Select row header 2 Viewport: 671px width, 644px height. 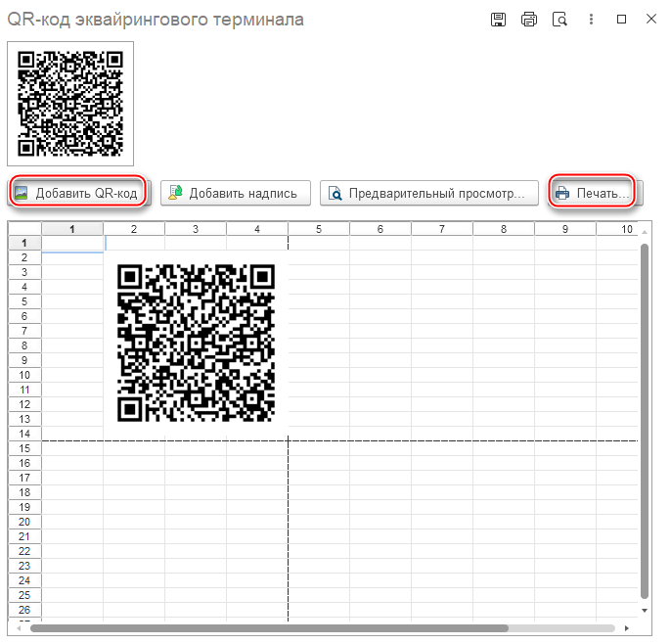[24, 257]
